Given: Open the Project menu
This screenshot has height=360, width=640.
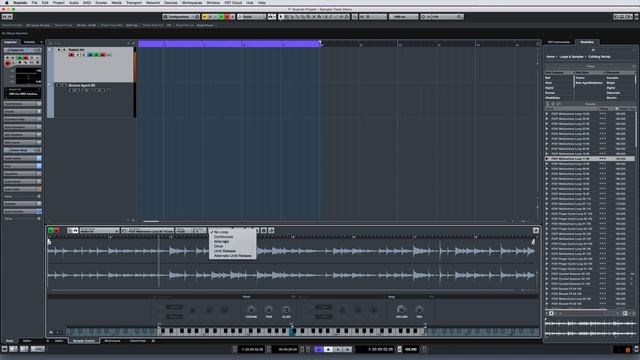Looking at the screenshot, I should [58, 2].
